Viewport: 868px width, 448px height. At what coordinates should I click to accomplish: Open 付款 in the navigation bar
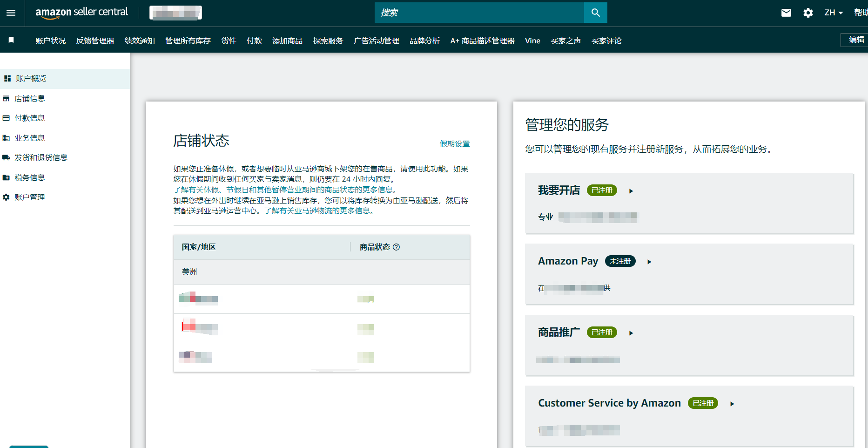click(x=254, y=41)
